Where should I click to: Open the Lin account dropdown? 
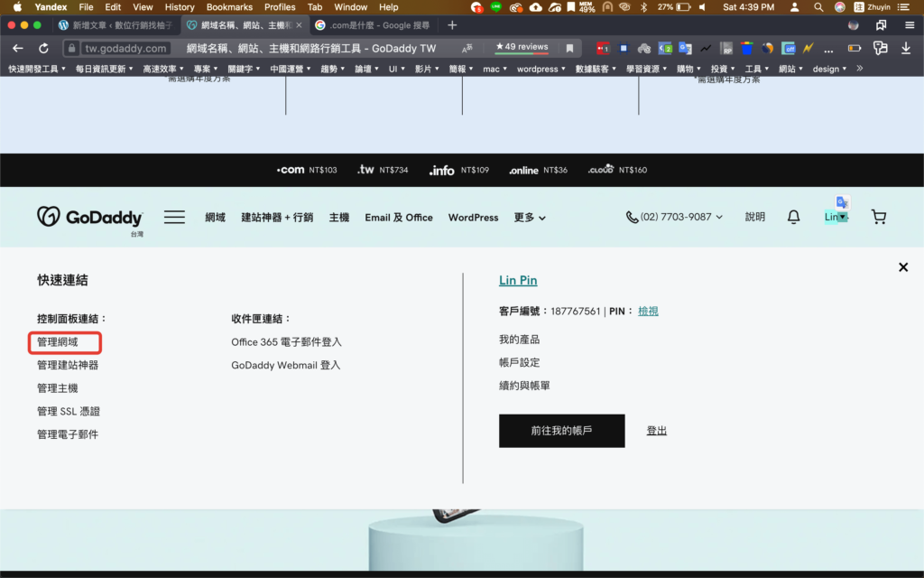click(836, 217)
